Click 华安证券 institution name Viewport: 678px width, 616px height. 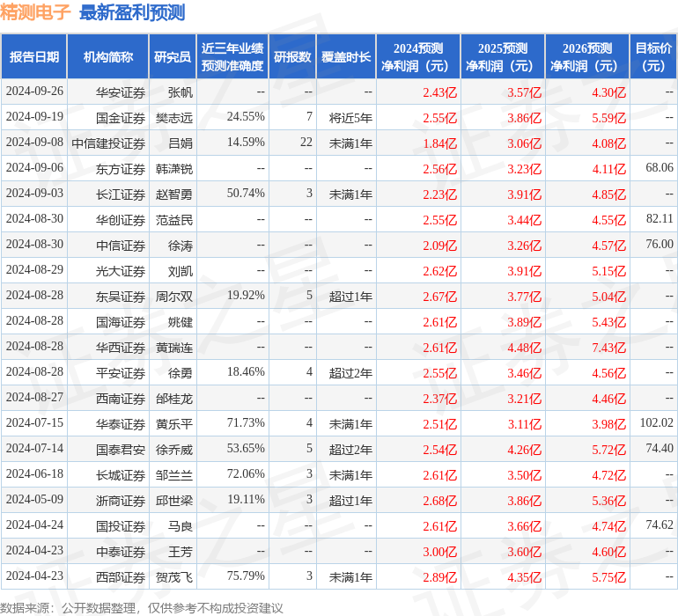(x=121, y=92)
